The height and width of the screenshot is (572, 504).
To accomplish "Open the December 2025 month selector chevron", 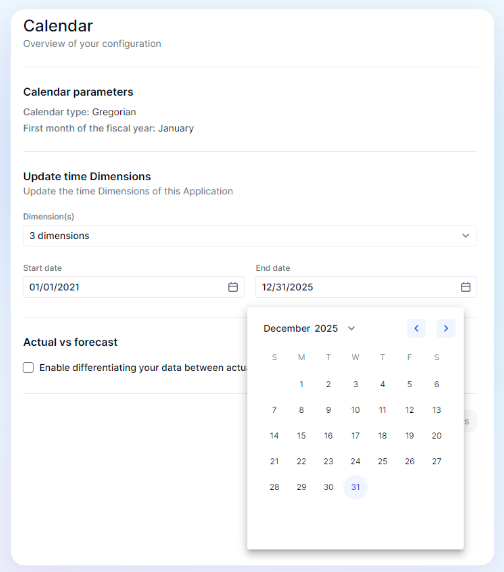I will (x=351, y=328).
